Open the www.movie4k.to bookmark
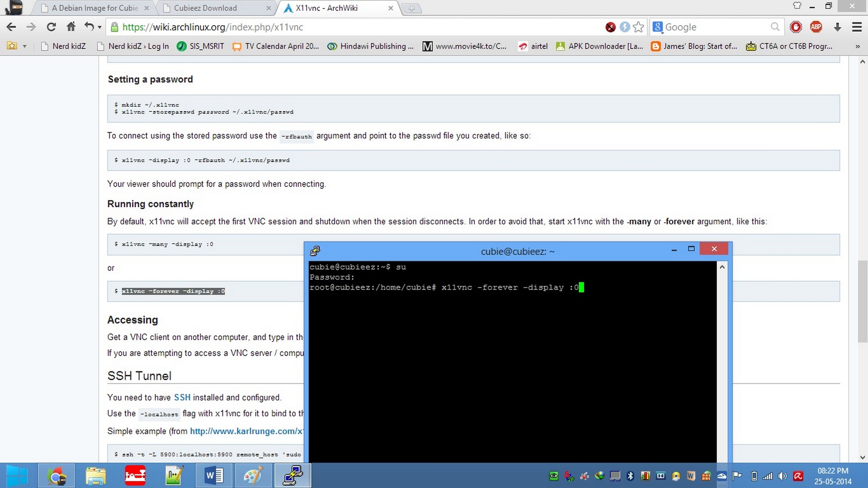 465,46
